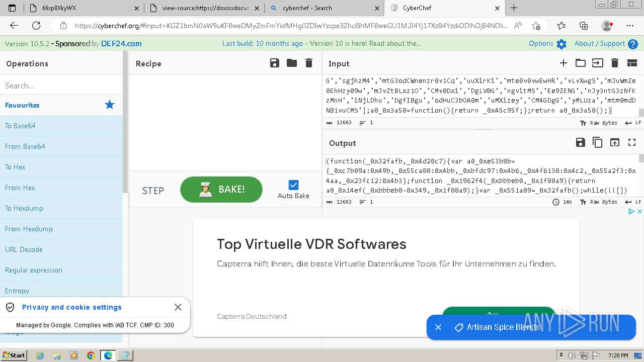The image size is (644, 362).
Task: Switch to the cyberchef - Search tab
Action: (x=324, y=8)
